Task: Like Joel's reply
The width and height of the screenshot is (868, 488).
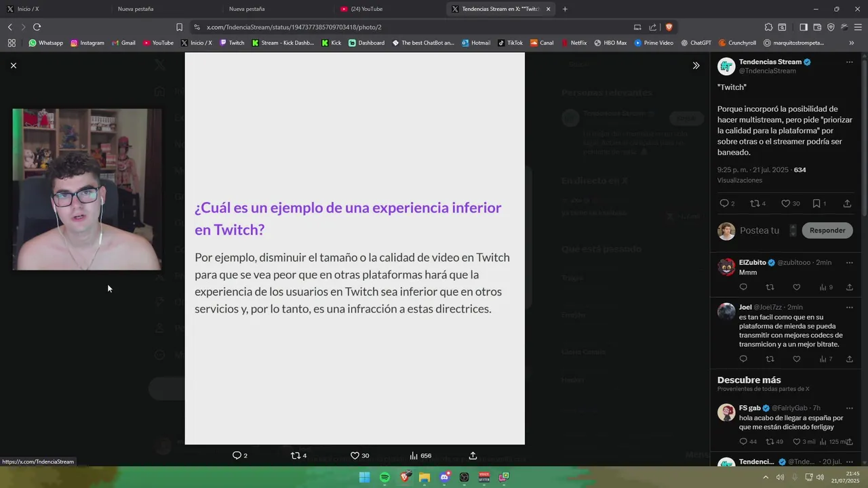Action: click(x=797, y=359)
